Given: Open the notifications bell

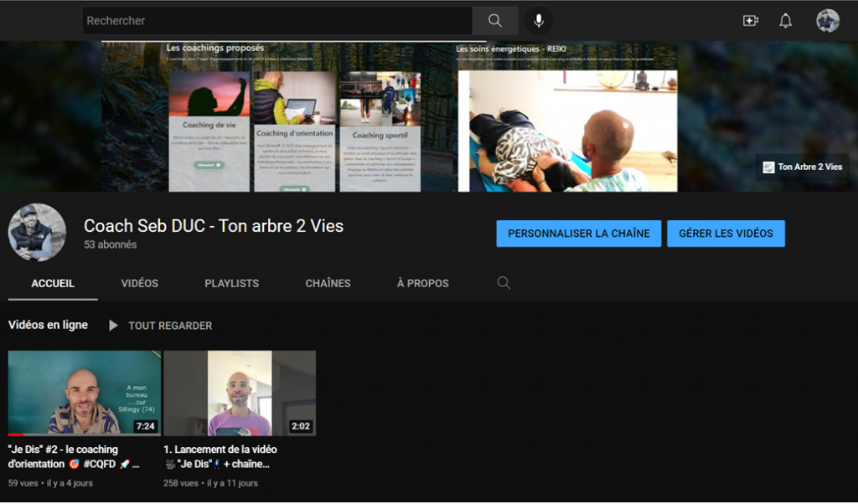Looking at the screenshot, I should (x=785, y=21).
